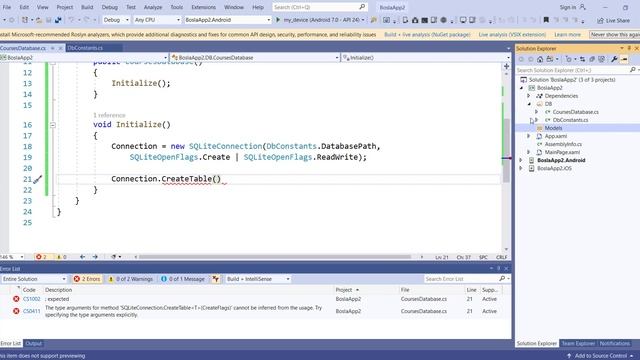The width and height of the screenshot is (640, 360).
Task: Open the Build menu
Action: [87, 7]
